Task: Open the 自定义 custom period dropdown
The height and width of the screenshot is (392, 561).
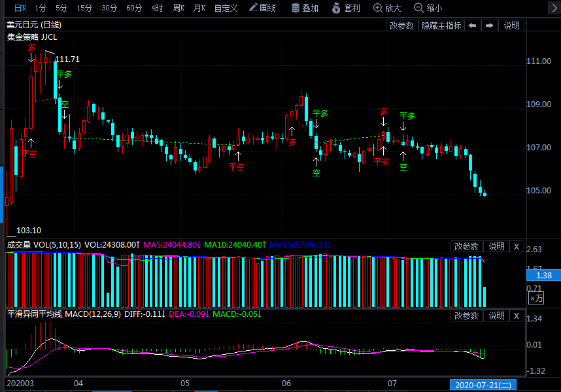Action: click(226, 8)
